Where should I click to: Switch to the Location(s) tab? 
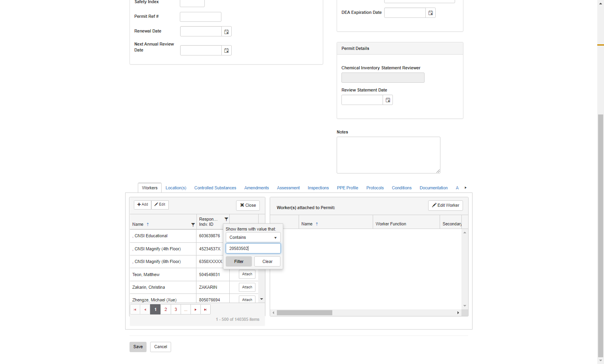176,188
